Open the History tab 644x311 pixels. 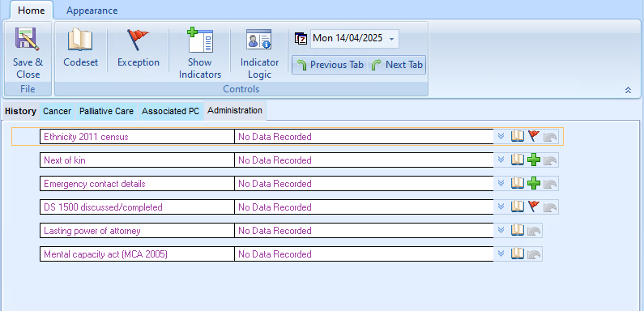pyautogui.click(x=20, y=111)
